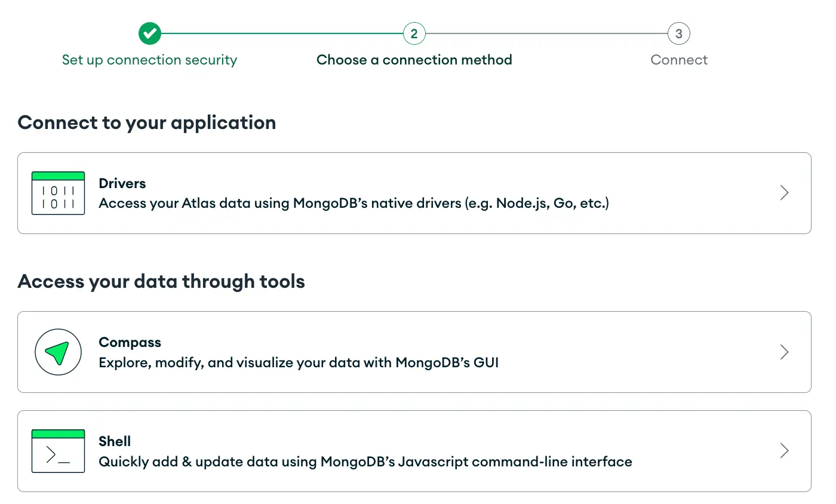Select the step 2 circle indicator

pos(414,33)
